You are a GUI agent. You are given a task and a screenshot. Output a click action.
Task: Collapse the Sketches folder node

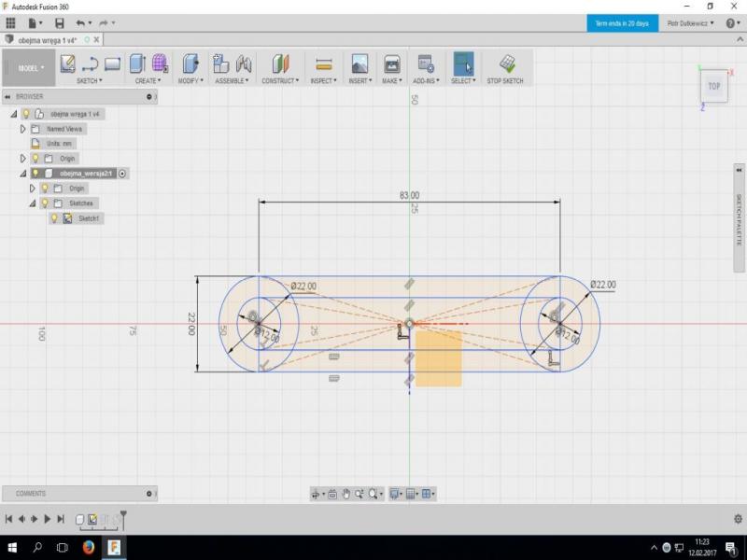click(x=32, y=203)
